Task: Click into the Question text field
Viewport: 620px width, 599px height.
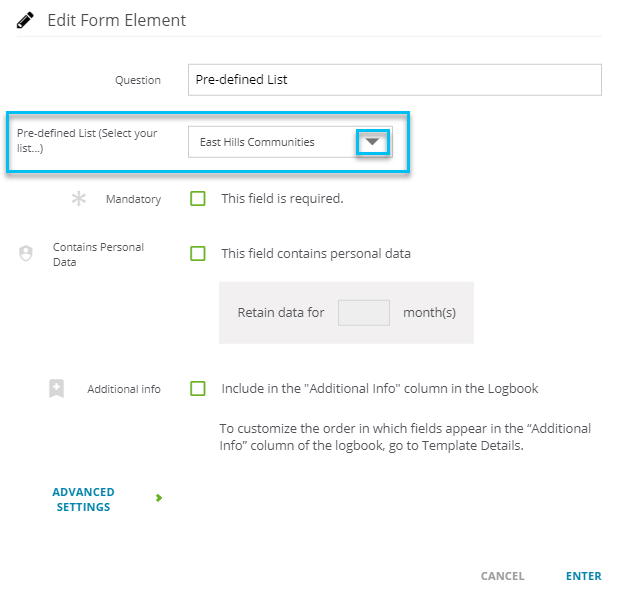Action: click(x=395, y=80)
